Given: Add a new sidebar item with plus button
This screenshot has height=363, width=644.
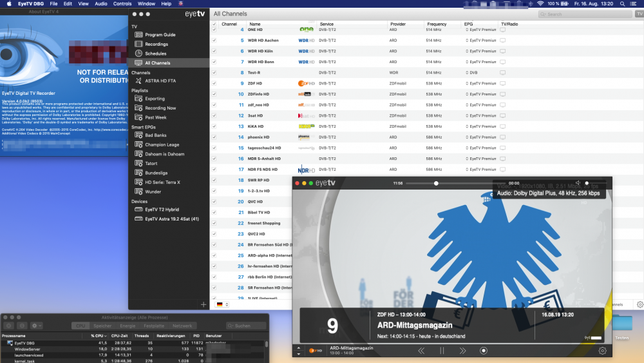Looking at the screenshot, I should [x=204, y=304].
